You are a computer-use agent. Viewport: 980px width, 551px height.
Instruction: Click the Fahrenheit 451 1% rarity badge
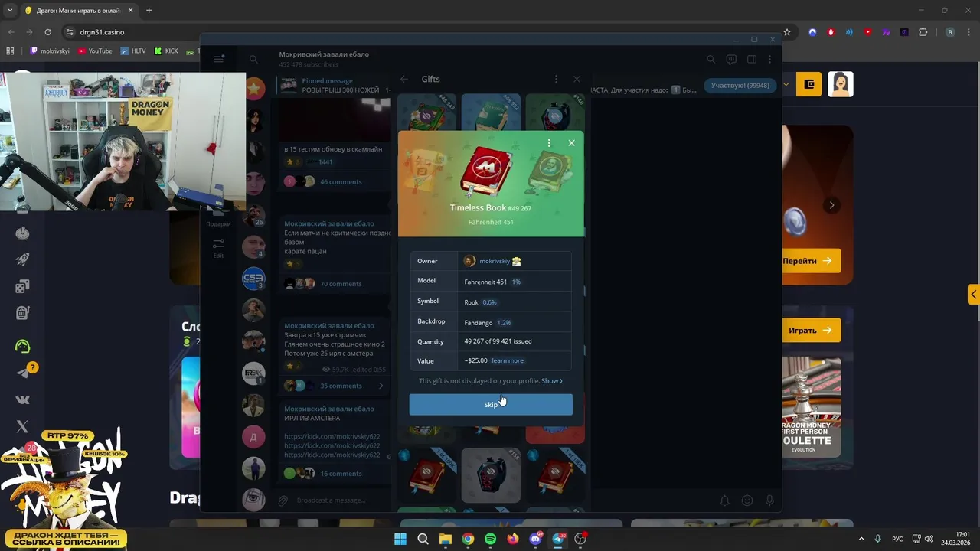tap(516, 282)
